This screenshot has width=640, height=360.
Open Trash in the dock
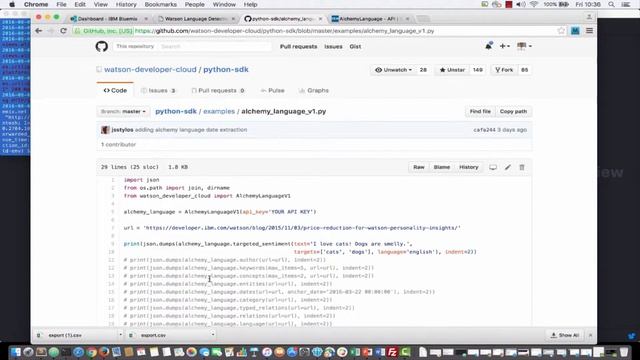624,352
